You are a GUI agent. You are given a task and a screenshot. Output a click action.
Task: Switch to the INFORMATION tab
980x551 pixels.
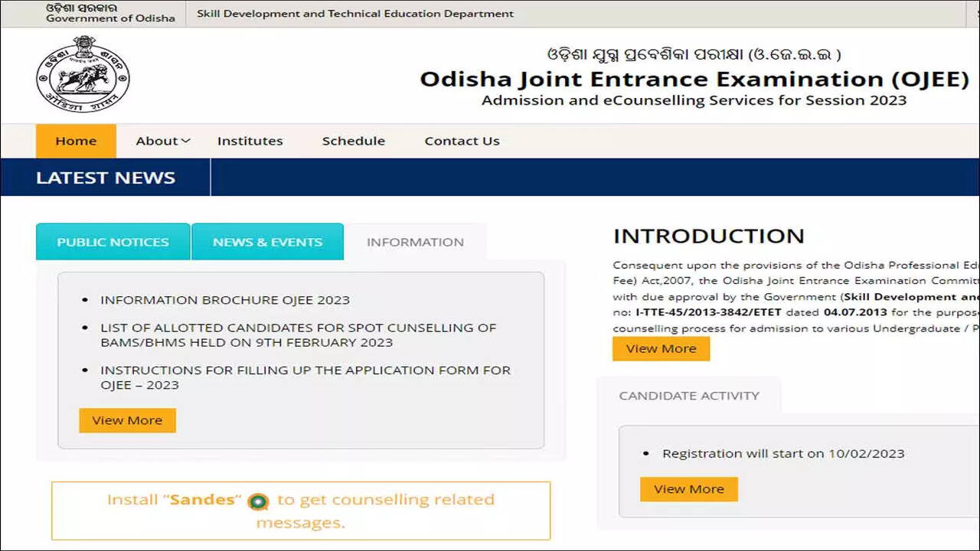[415, 242]
